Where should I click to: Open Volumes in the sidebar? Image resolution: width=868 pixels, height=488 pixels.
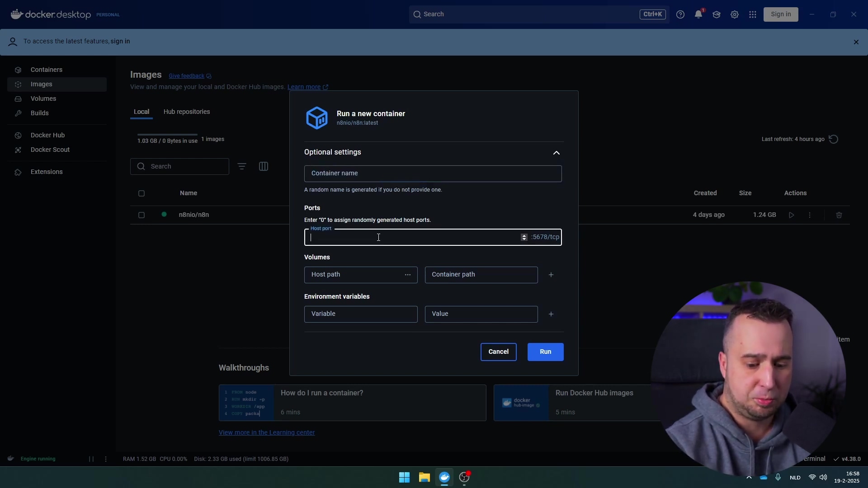click(43, 99)
